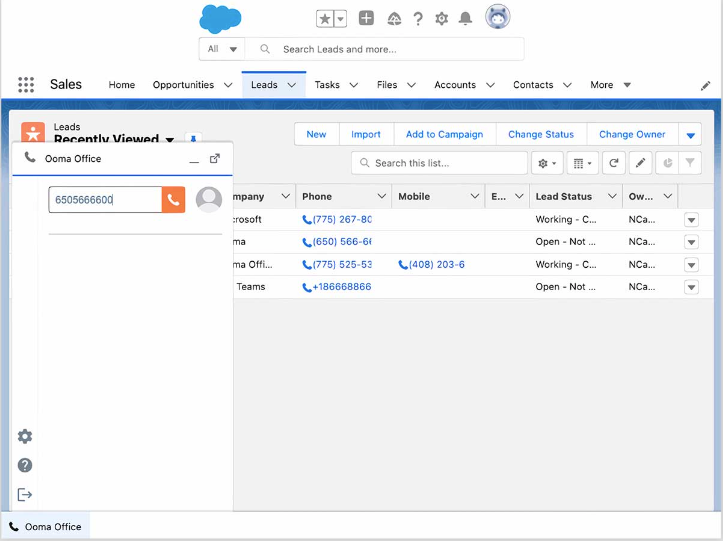The width and height of the screenshot is (723, 541).
Task: Refresh the leads list
Action: tap(614, 163)
